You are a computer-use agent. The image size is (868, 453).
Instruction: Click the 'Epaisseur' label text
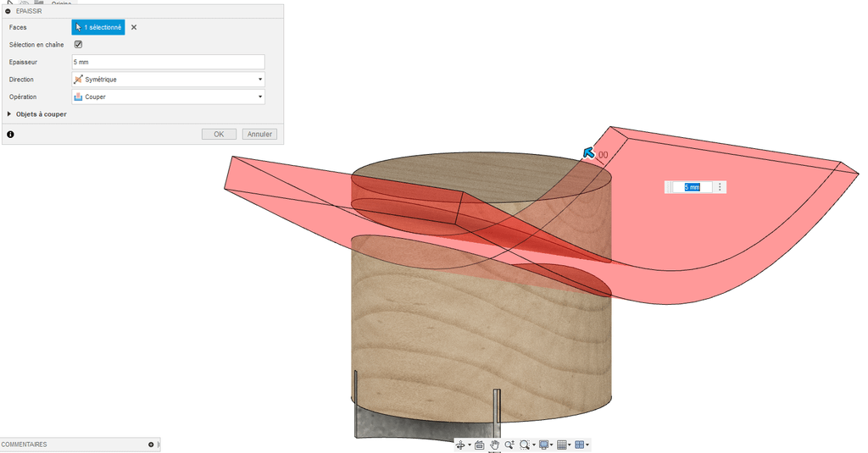tap(23, 62)
